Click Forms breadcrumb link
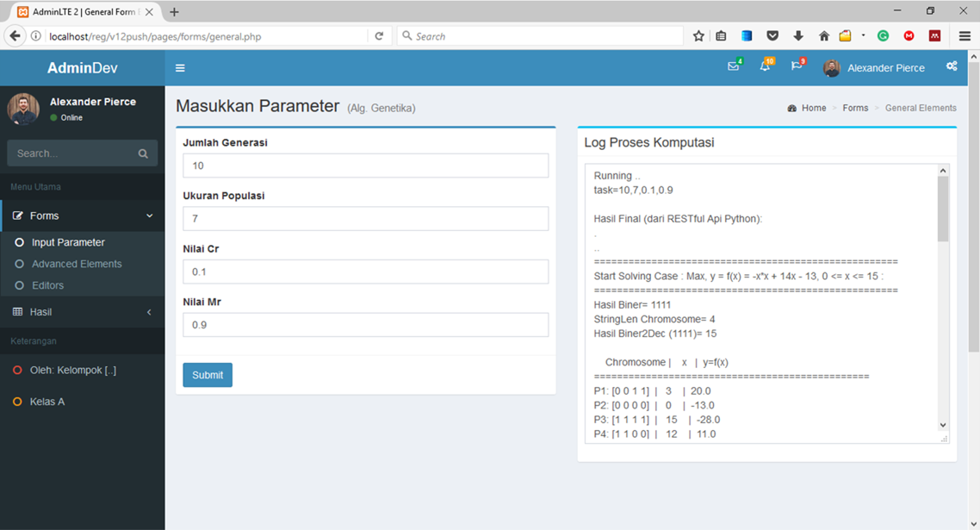The image size is (980, 530). coord(855,108)
